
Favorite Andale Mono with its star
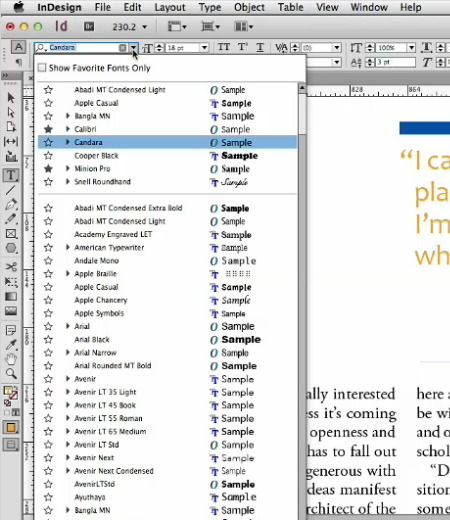[x=48, y=261]
